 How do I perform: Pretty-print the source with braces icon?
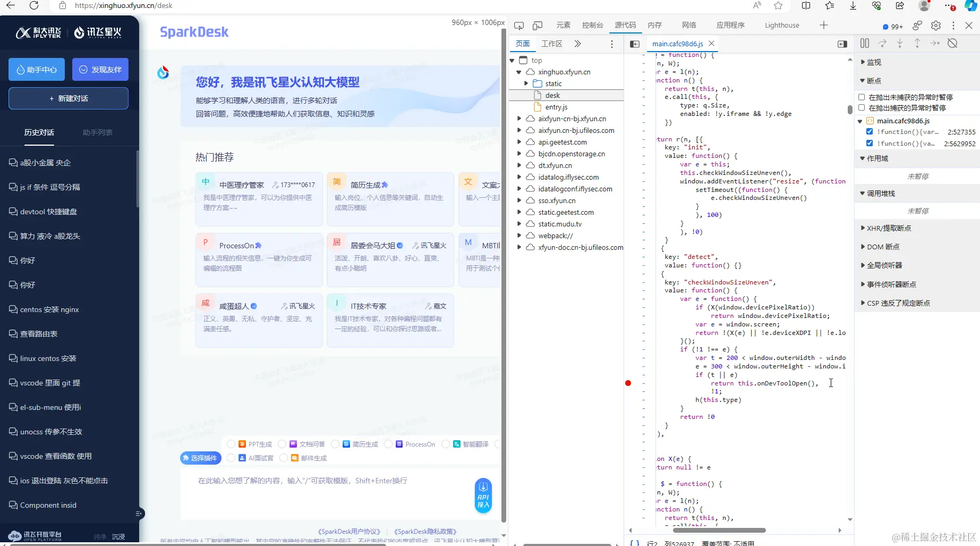coord(635,543)
